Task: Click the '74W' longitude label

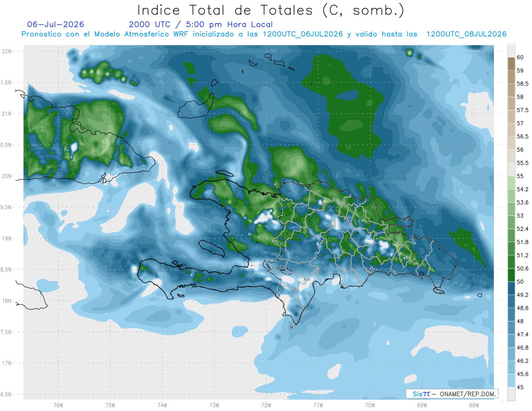Action: coord(162,405)
